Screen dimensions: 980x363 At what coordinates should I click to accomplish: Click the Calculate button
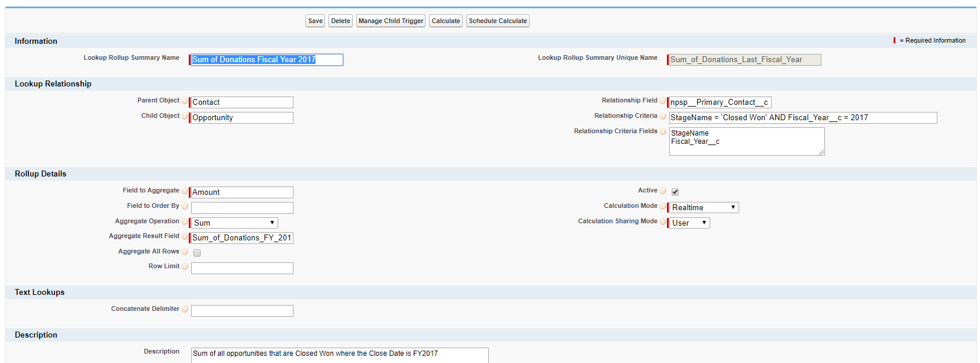(x=446, y=21)
